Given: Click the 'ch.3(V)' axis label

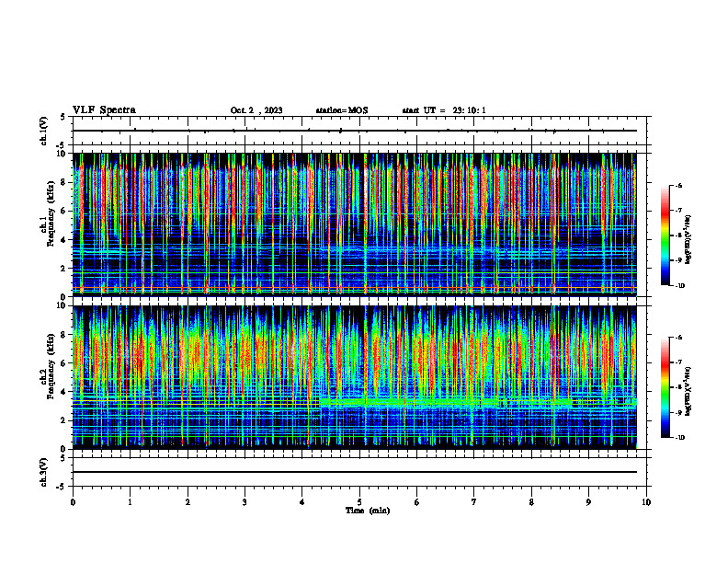Looking at the screenshot, I should coord(44,472).
